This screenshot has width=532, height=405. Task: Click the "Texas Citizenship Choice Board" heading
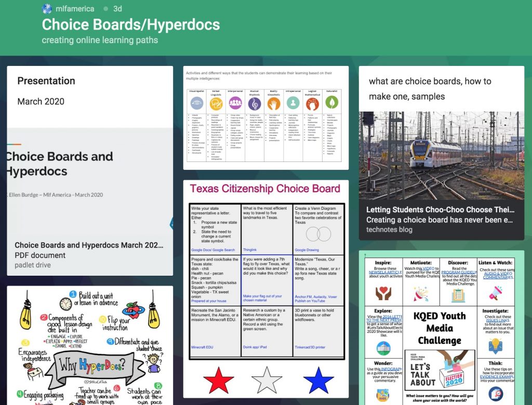point(265,188)
